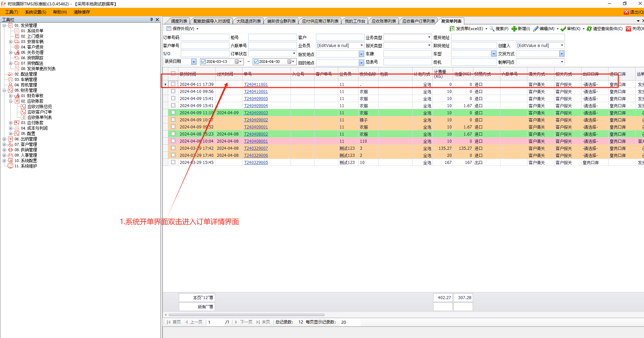
Task: Click the 发货单Excel export icon
Action: coord(452,29)
